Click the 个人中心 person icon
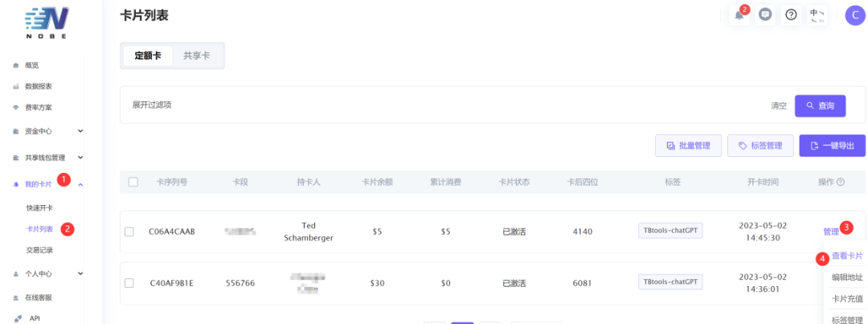868x324 pixels. pos(15,273)
